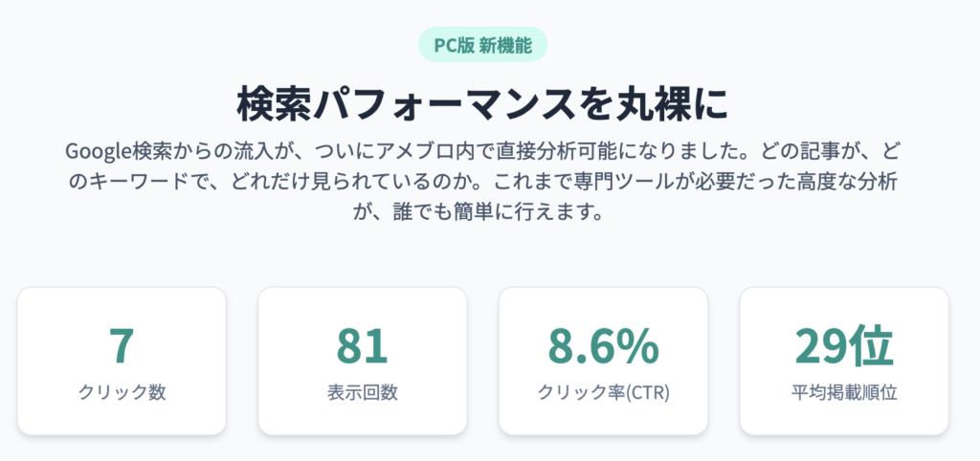This screenshot has width=980, height=461.
Task: Click the 検索パフォーマンスを丸裸に heading
Action: pos(482,105)
